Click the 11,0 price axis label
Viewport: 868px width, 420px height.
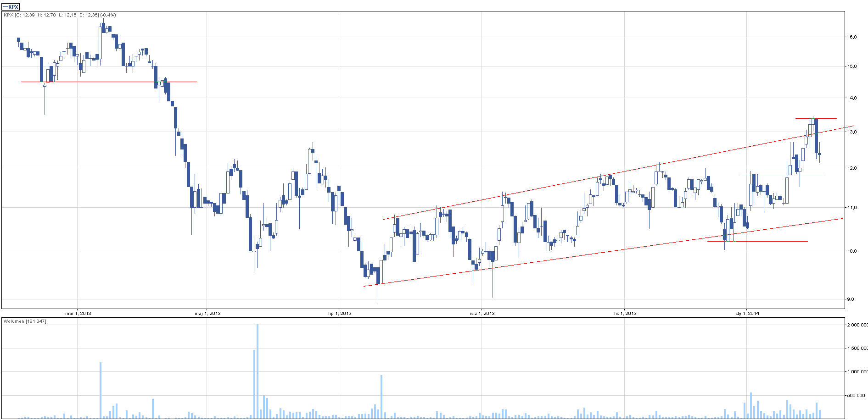pos(852,208)
